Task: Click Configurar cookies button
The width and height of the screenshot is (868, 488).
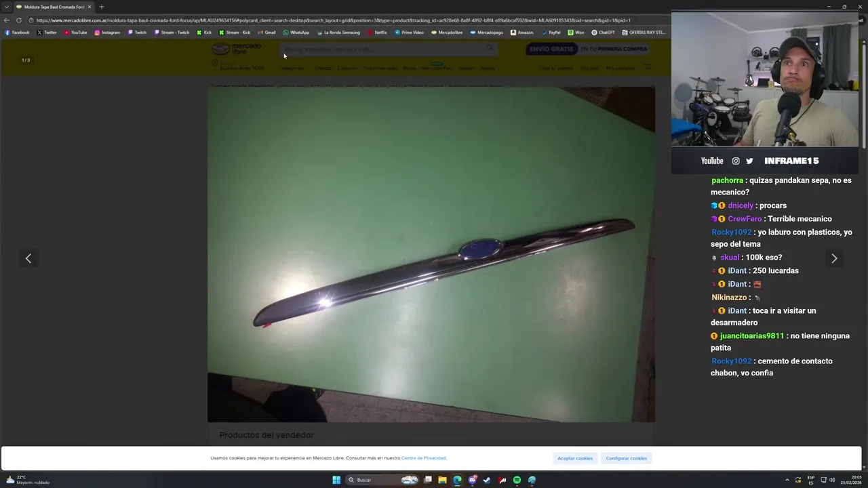Action: tap(627, 458)
